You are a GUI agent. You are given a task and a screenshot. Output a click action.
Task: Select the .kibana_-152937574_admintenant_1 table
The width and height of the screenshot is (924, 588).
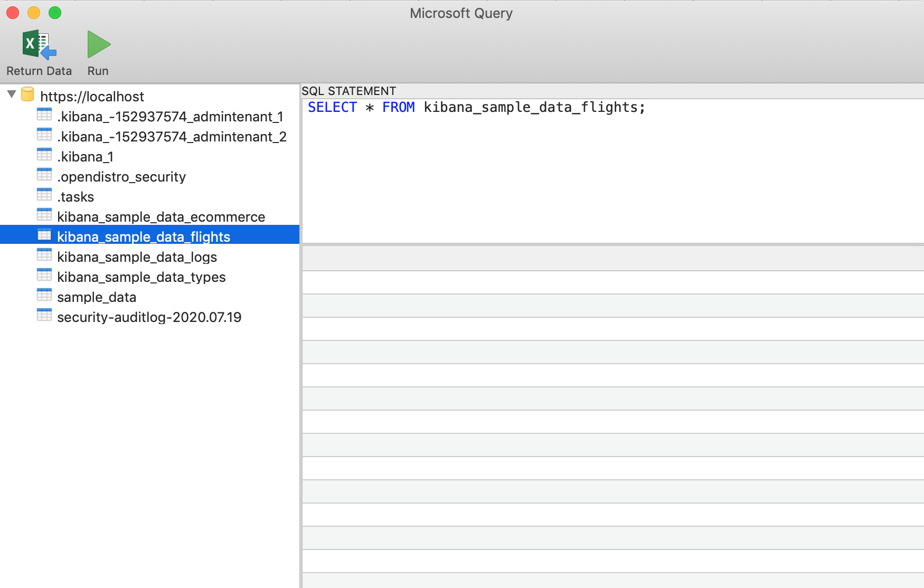[x=170, y=116]
